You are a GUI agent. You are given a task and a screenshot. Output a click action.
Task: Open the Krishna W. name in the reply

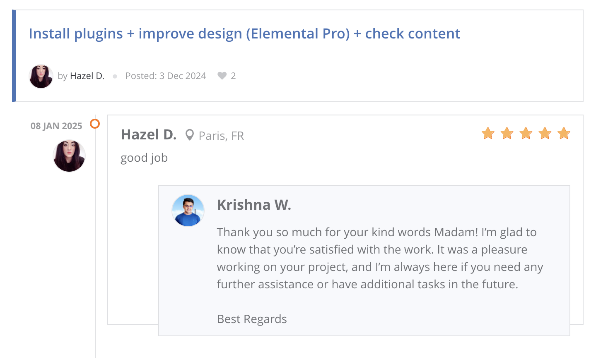[x=254, y=205]
